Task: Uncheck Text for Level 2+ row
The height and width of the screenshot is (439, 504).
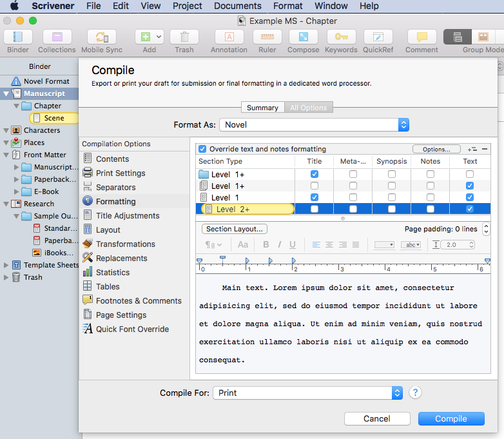Action: coord(470,209)
